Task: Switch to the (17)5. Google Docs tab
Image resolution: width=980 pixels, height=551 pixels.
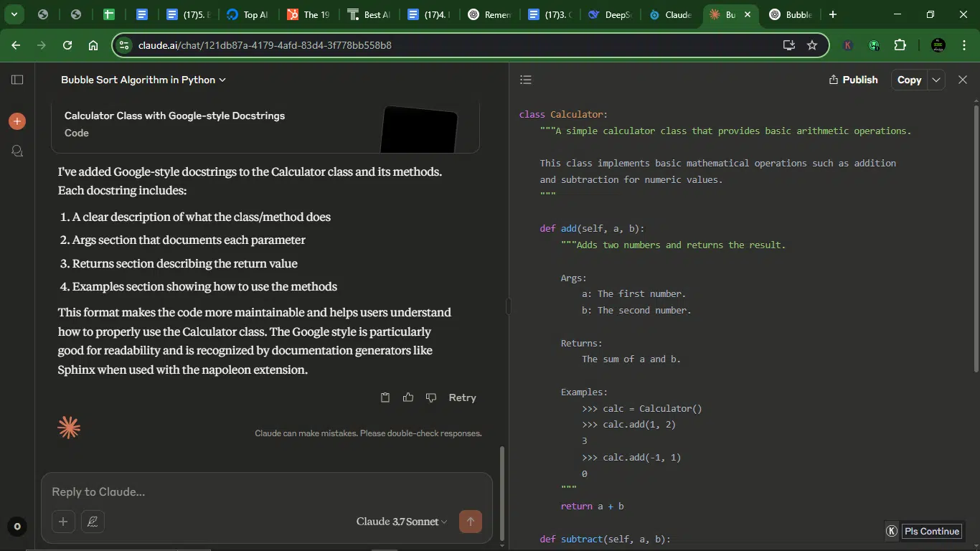Action: coord(187,14)
